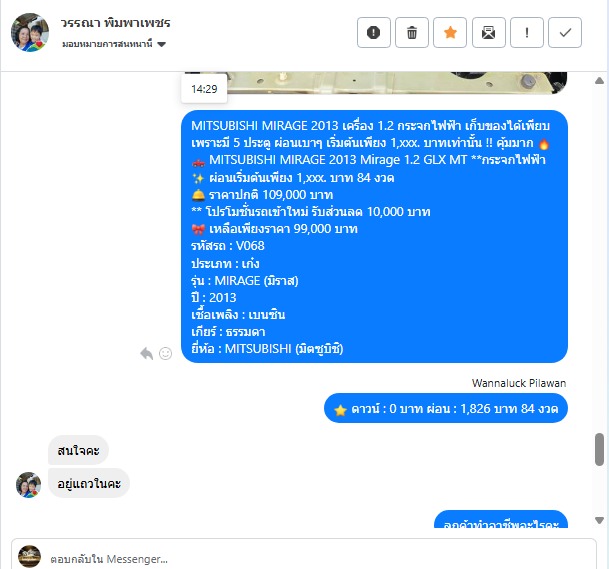
Task: Mark conversation unread with envelope icon
Action: [489, 33]
